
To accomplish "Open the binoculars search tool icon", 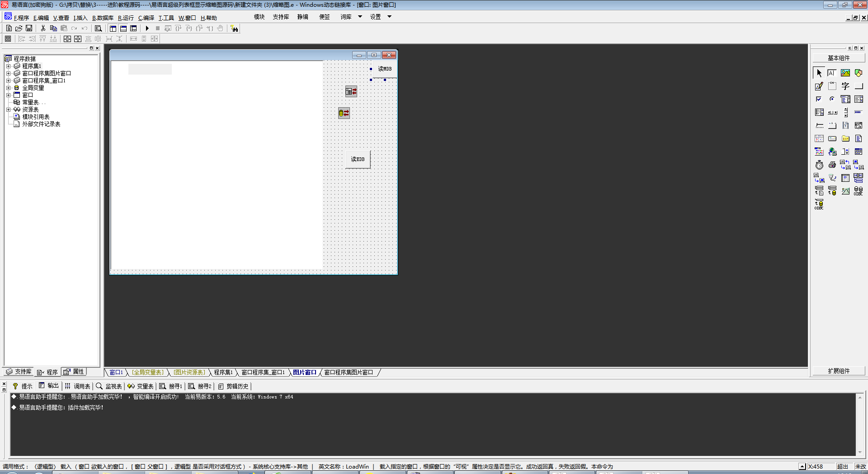I will (x=234, y=28).
